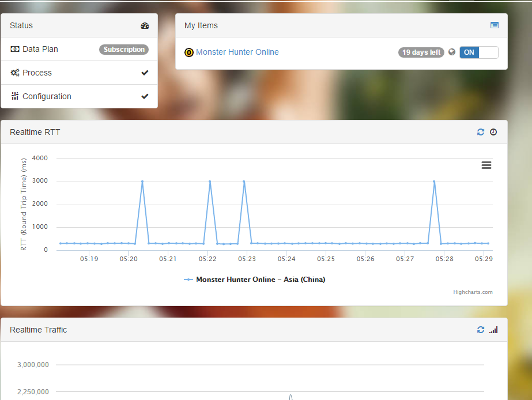
Task: Click the Configuration status checkmark
Action: [145, 96]
